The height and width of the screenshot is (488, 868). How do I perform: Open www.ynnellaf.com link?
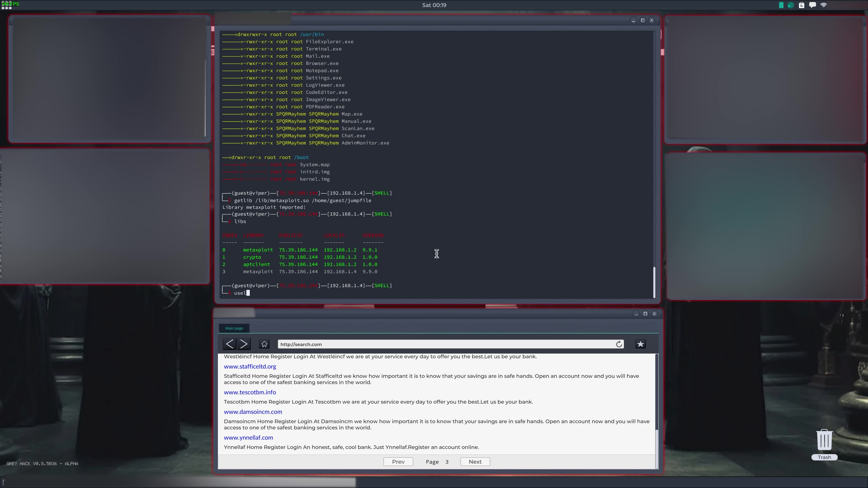pyautogui.click(x=248, y=438)
